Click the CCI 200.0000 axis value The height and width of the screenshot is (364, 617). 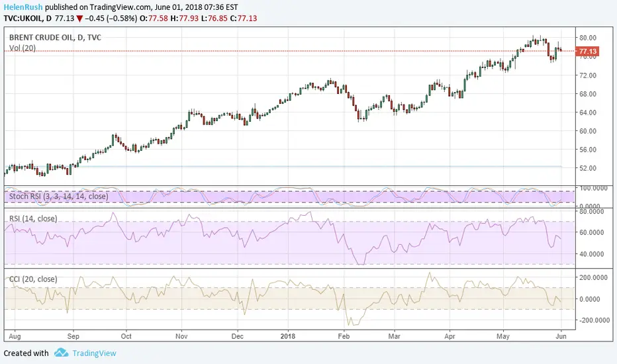(593, 277)
